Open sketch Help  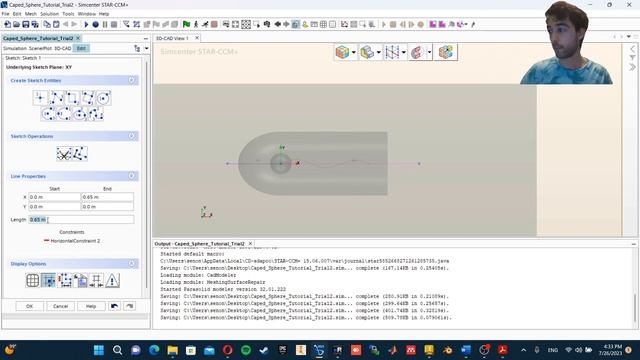coord(91,306)
